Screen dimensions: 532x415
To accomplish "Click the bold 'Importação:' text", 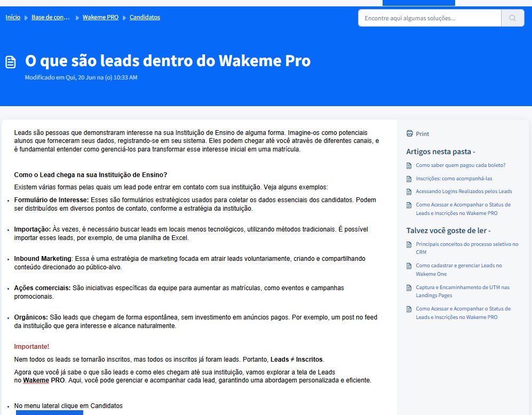I will pyautogui.click(x=32, y=229).
